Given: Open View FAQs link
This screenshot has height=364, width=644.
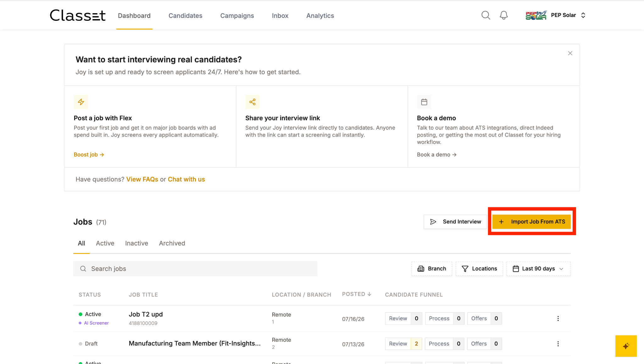Looking at the screenshot, I should point(142,179).
